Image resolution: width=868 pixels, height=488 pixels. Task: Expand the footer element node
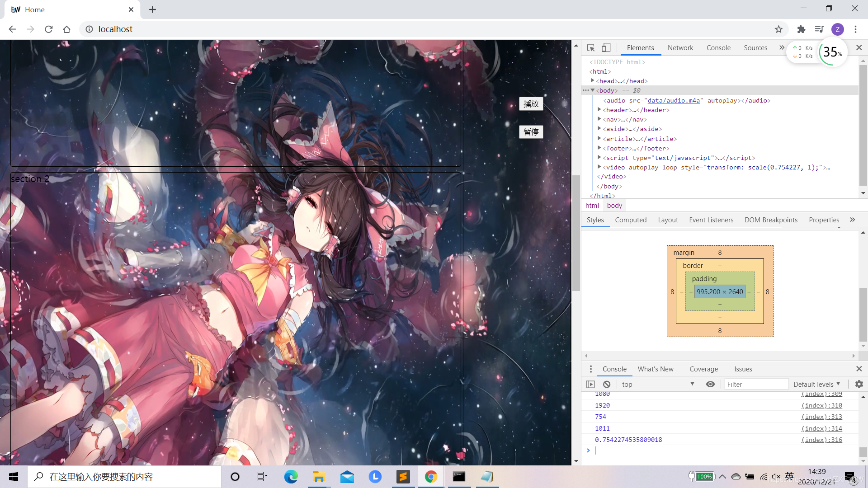[599, 148]
